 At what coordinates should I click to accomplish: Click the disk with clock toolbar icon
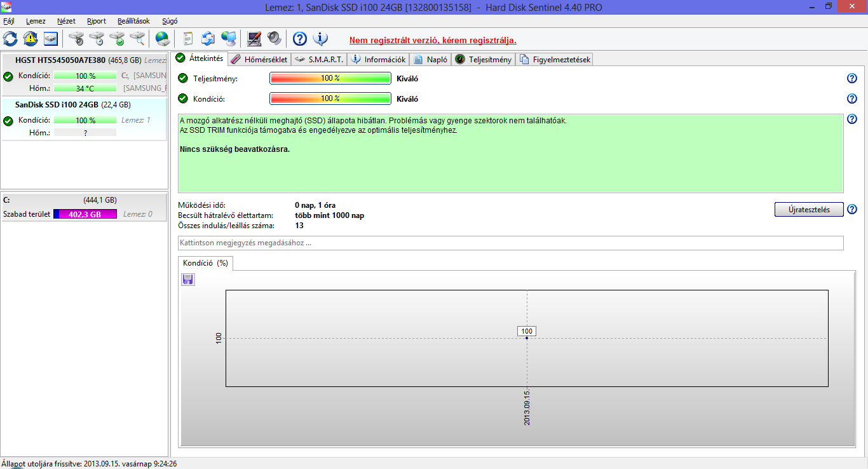click(97, 39)
